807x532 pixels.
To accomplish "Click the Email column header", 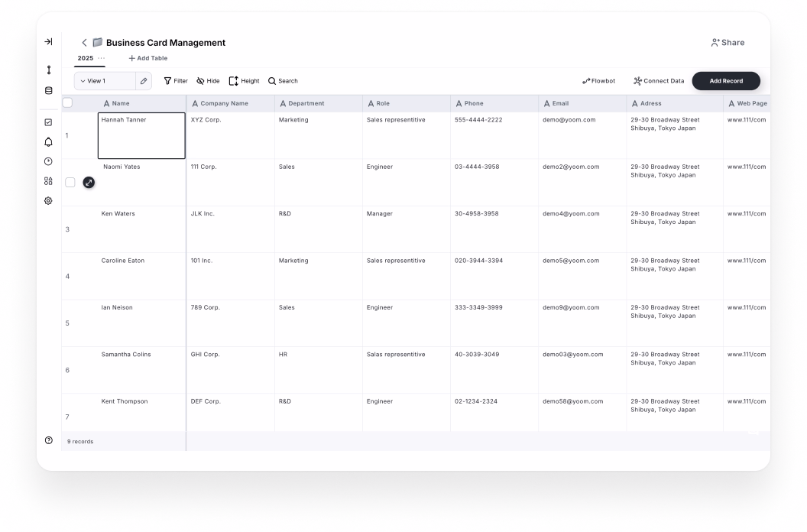I will (x=582, y=103).
